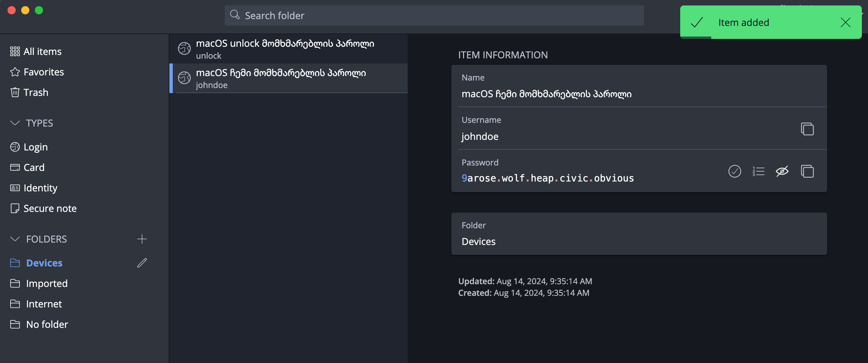The height and width of the screenshot is (363, 868).
Task: Open the rename pencil for Devices folder
Action: (x=142, y=263)
